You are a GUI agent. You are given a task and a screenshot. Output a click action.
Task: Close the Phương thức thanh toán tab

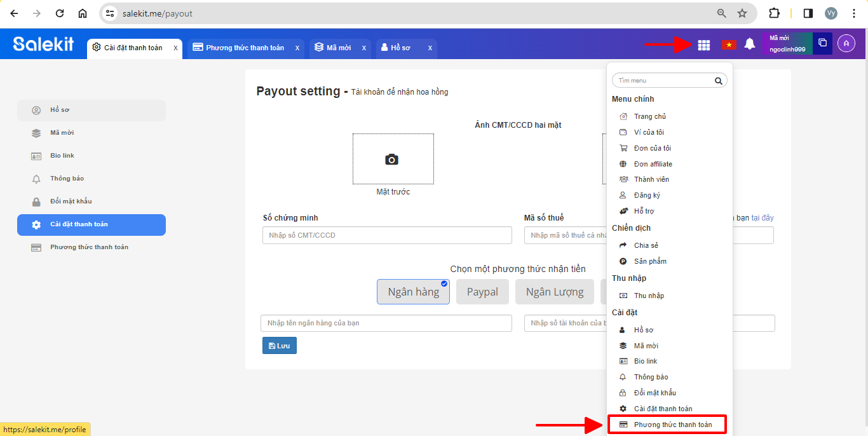(x=297, y=48)
